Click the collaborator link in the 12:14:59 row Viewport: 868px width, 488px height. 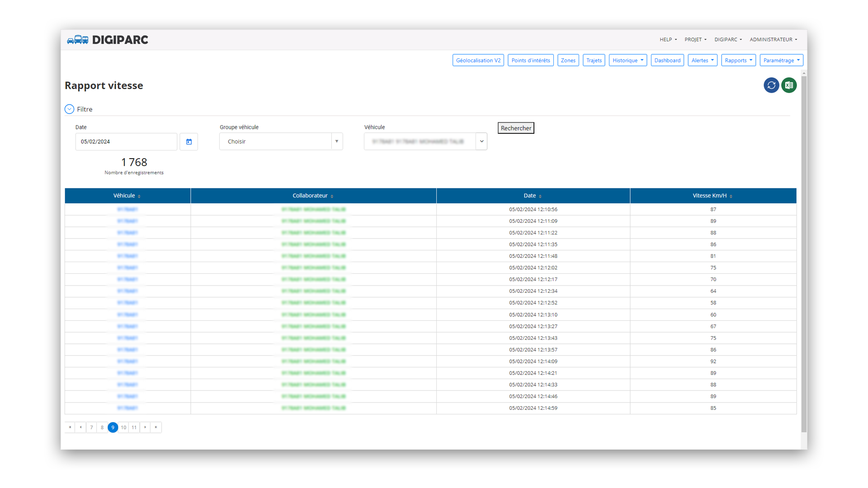point(313,408)
